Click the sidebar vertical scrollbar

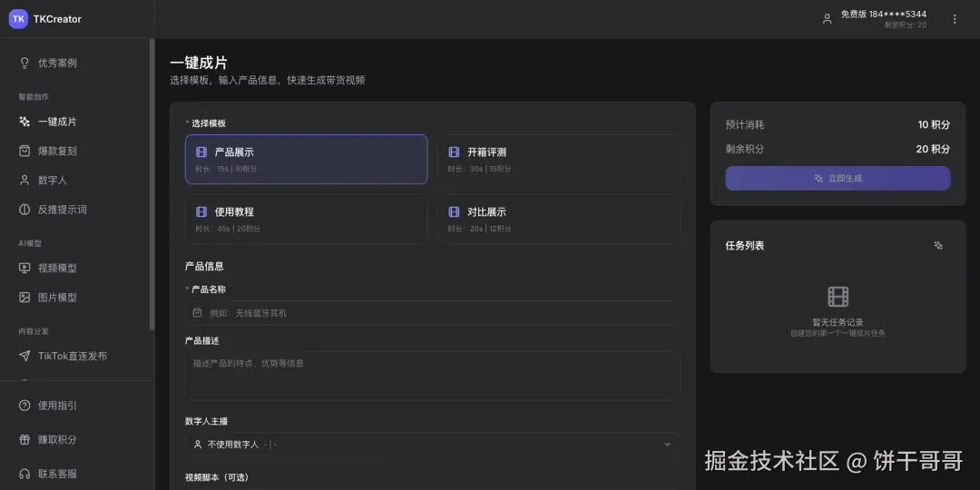(152, 184)
